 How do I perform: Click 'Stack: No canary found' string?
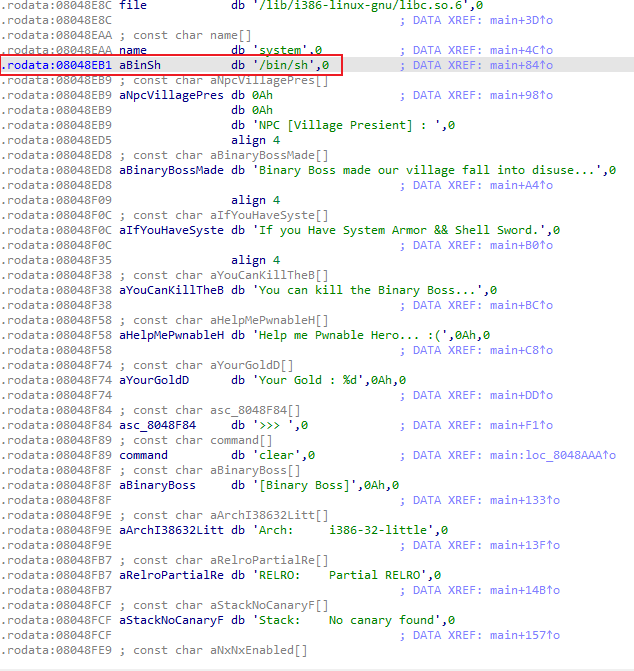(x=350, y=620)
